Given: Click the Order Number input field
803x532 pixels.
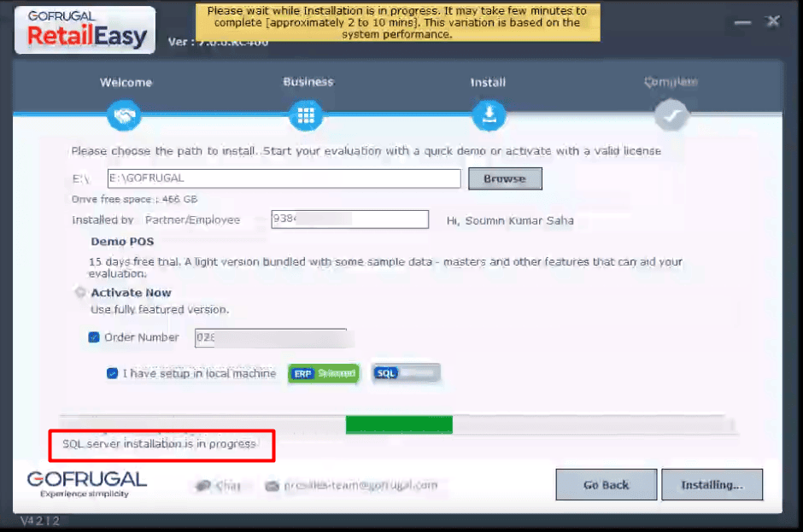Looking at the screenshot, I should coord(271,338).
